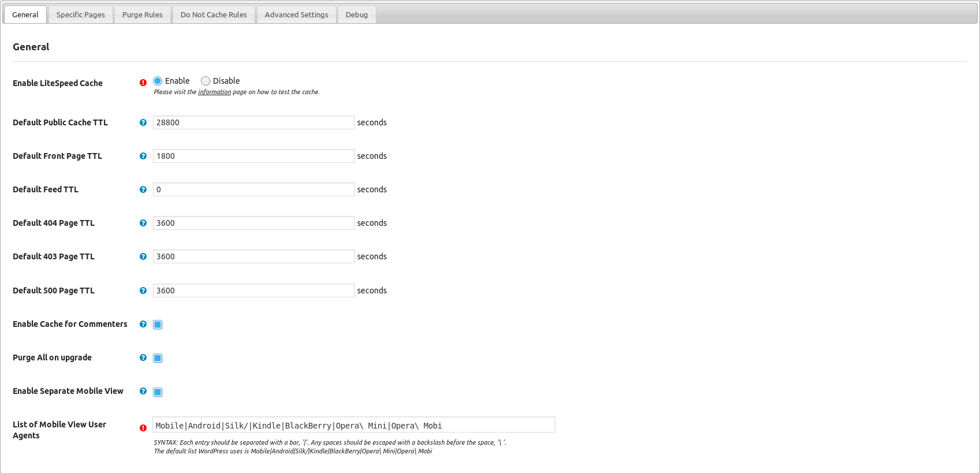Toggle Enable Cache for Commenters checkbox

click(158, 325)
